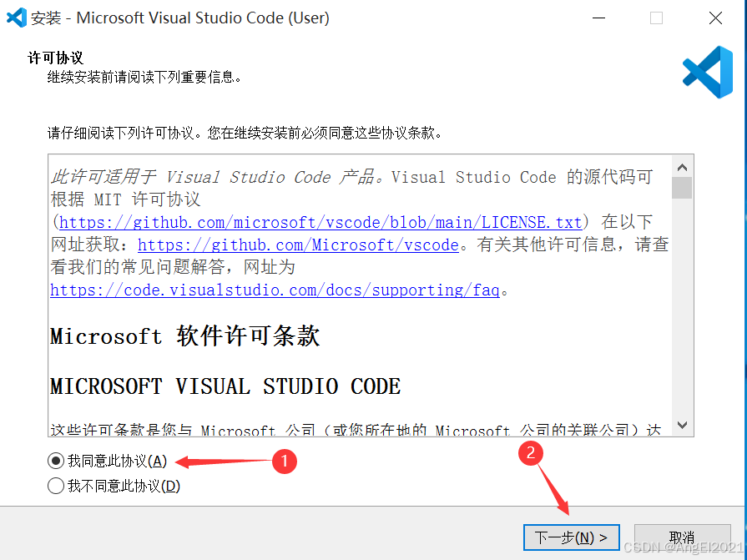Click the heading 许可协议
Screen dimensions: 747x560
click(x=56, y=58)
